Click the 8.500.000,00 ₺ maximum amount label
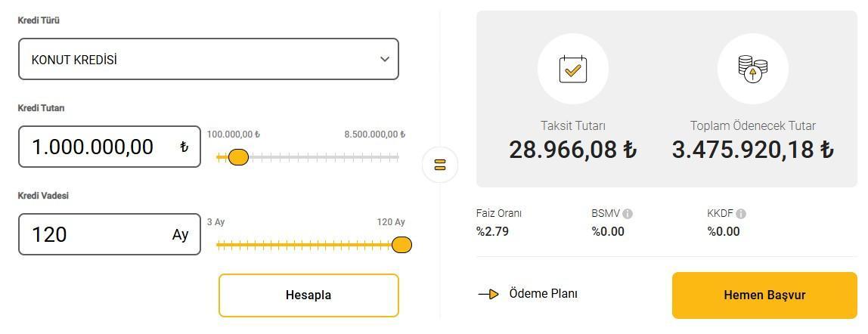 374,135
